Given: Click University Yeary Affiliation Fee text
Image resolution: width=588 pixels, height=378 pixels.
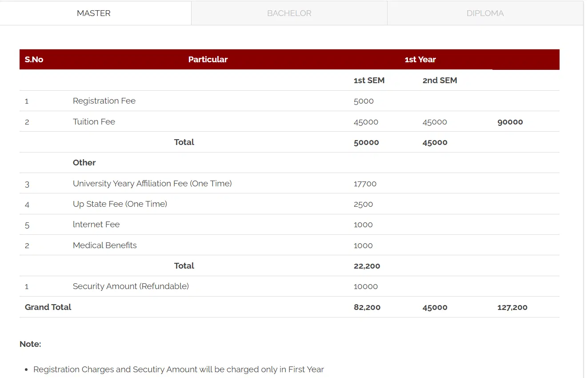Looking at the screenshot, I should pyautogui.click(x=152, y=184).
